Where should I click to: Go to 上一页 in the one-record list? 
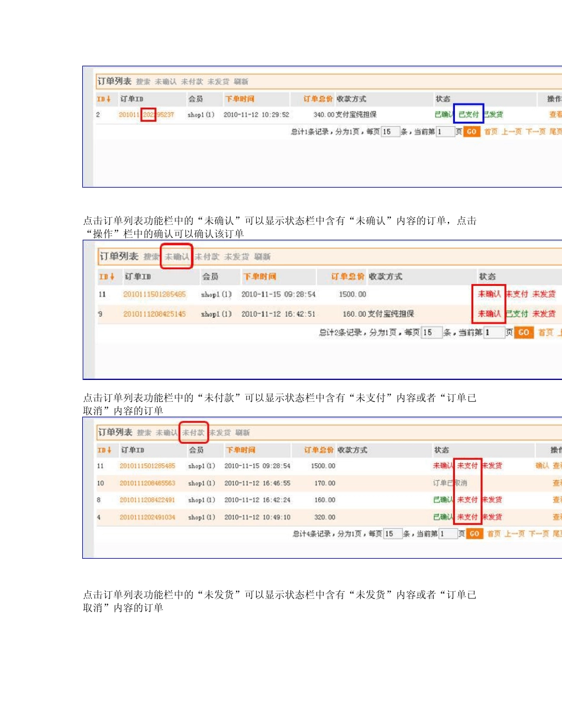pos(512,132)
